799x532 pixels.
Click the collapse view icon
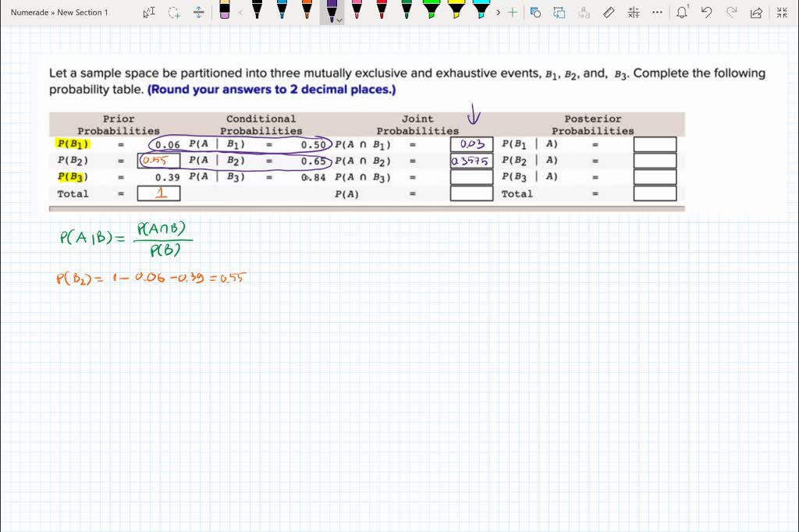780,12
